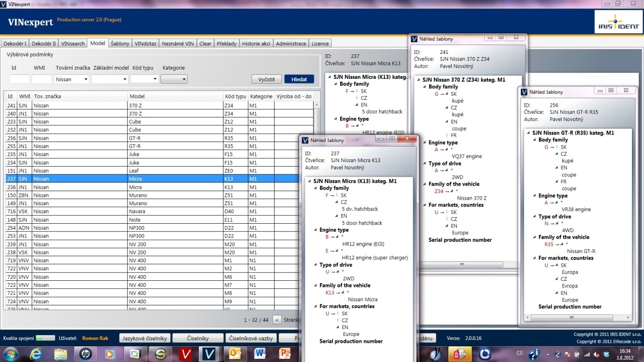Go to previous page with < button

pyautogui.click(x=277, y=320)
